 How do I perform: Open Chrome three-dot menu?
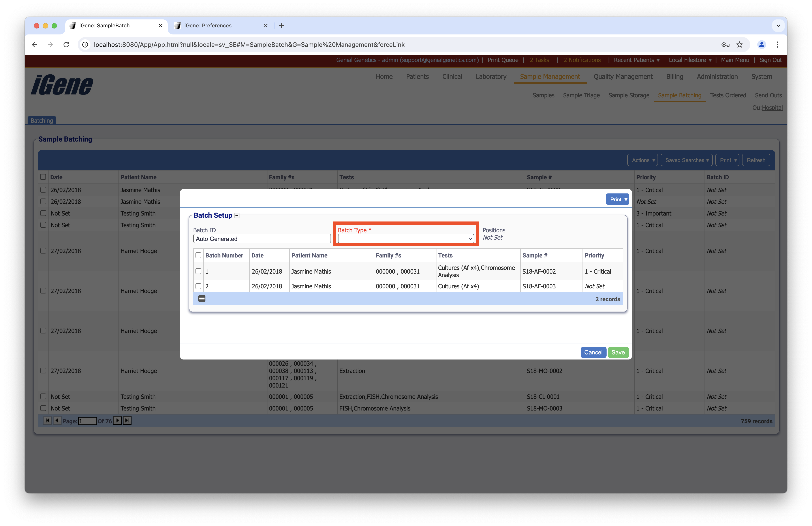click(x=777, y=45)
